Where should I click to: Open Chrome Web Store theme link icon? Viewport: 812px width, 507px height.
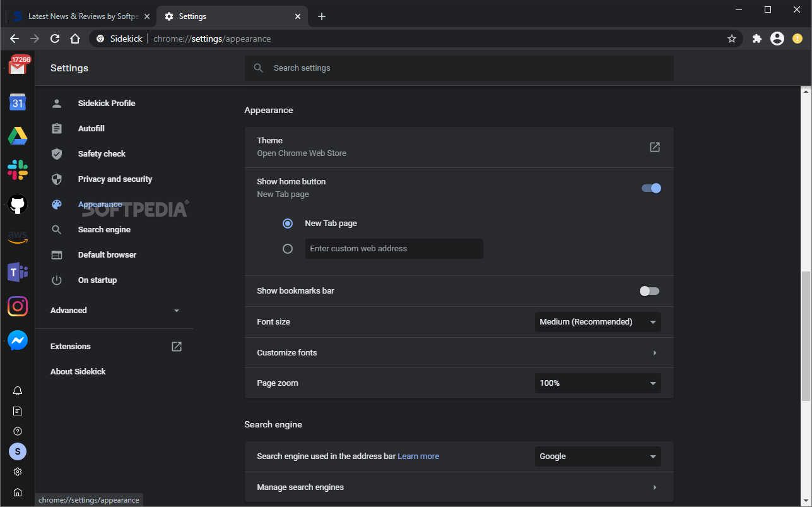coord(655,147)
